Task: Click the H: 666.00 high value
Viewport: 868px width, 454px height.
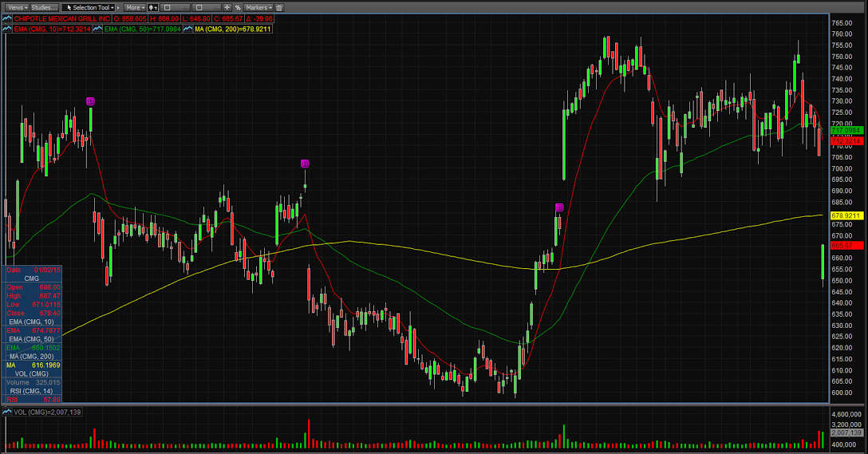Action: coord(164,18)
